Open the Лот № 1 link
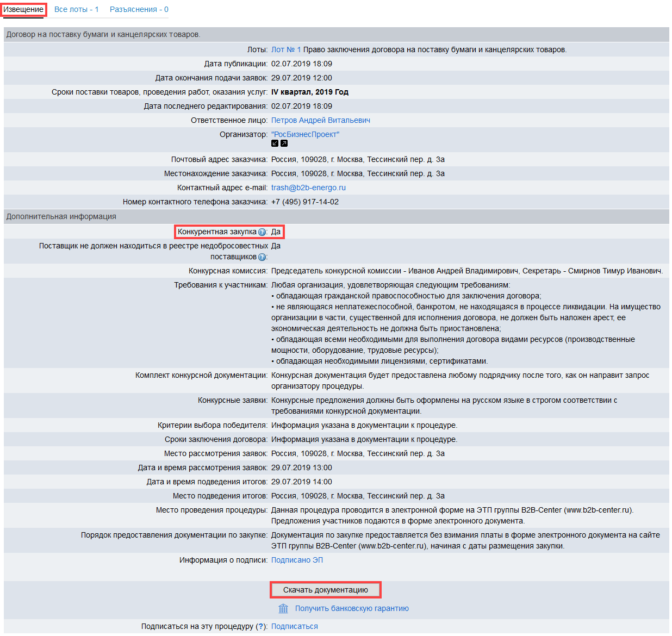Image resolution: width=672 pixels, height=636 pixels. point(285,49)
